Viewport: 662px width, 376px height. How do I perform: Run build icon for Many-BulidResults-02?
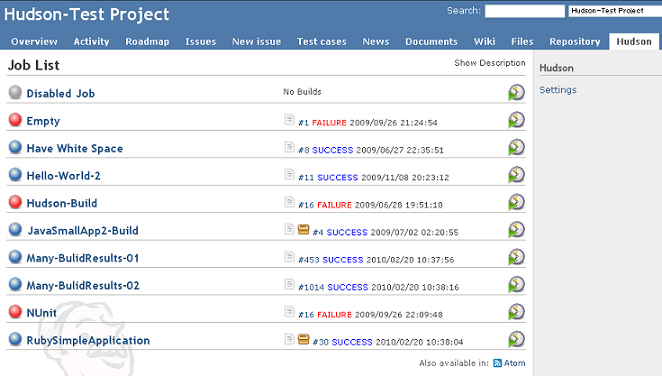pos(516,284)
